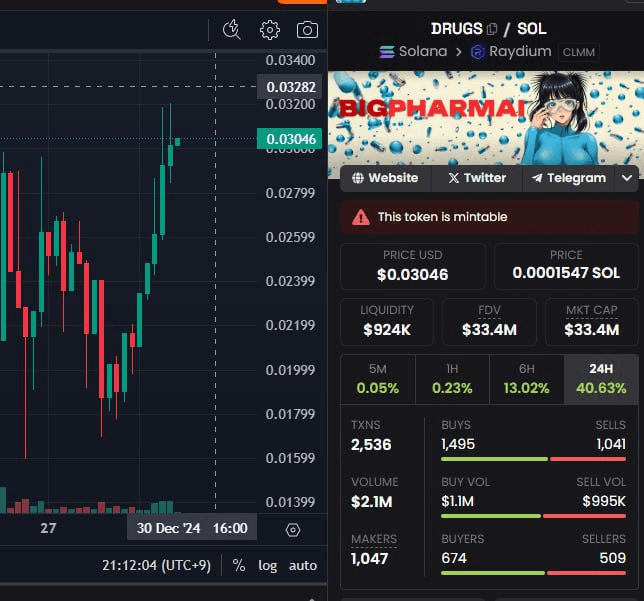The height and width of the screenshot is (601, 644).
Task: Copy the DRUGS token address icon
Action: pyautogui.click(x=492, y=29)
